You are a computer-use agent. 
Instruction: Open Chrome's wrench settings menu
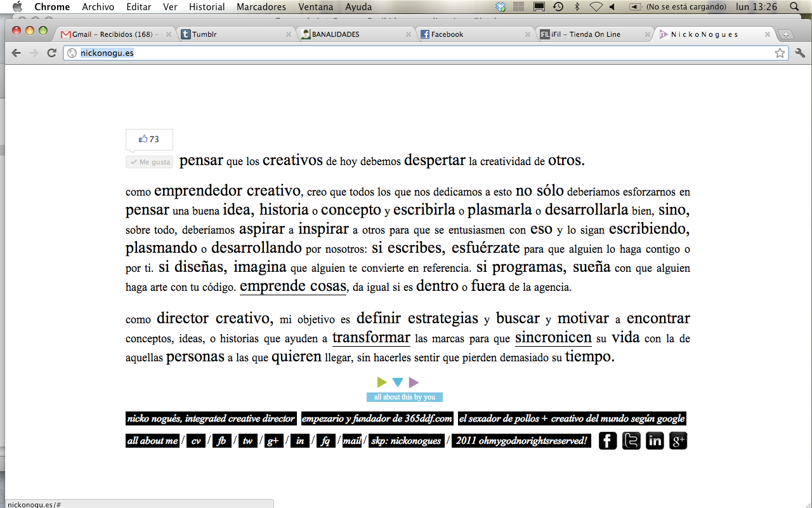(x=800, y=53)
